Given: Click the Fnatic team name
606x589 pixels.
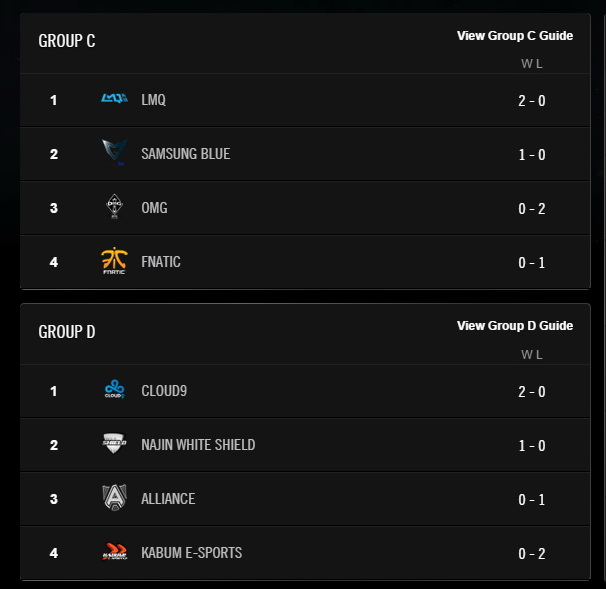Looking at the screenshot, I should 161,262.
